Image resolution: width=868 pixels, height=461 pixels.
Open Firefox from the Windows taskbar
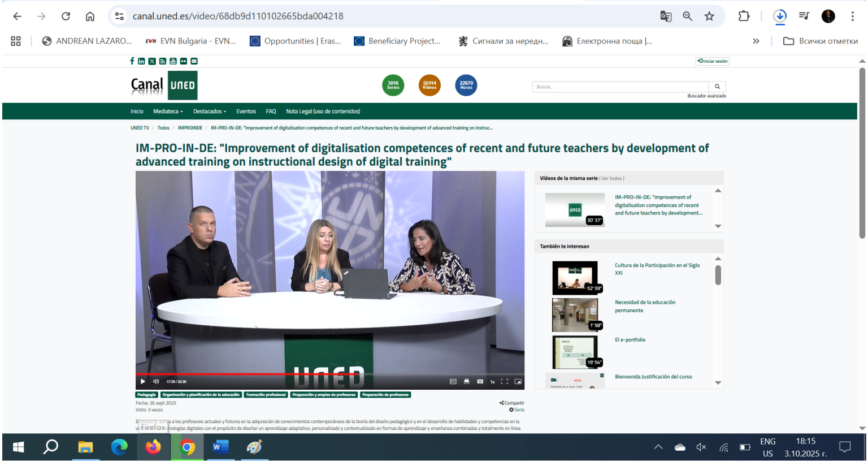pos(153,447)
